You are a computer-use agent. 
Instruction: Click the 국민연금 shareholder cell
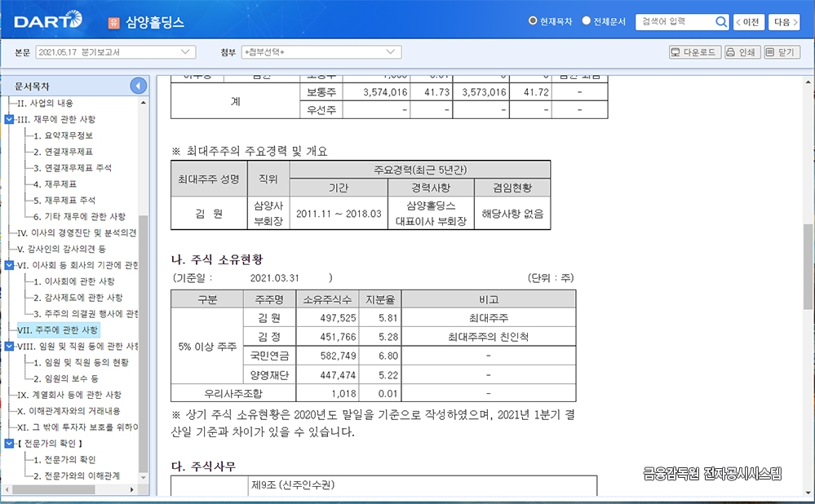tap(269, 356)
